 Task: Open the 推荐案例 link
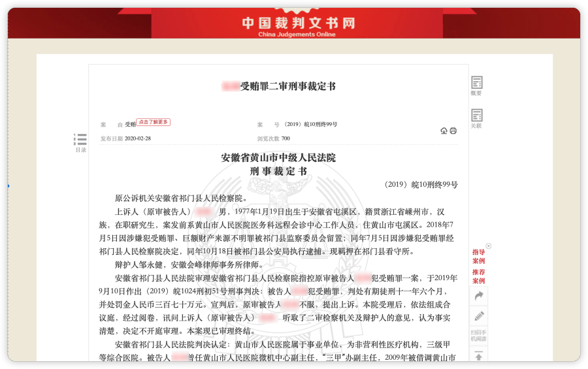tap(478, 276)
